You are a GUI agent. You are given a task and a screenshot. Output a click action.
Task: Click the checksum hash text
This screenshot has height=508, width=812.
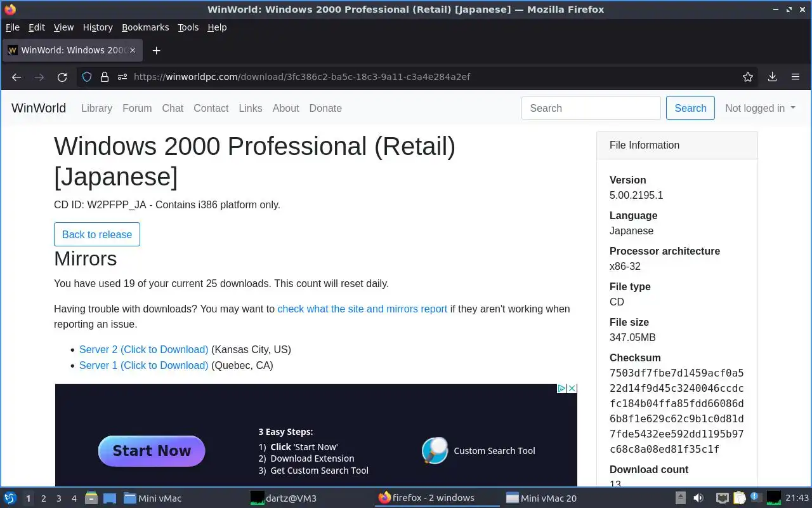677,411
